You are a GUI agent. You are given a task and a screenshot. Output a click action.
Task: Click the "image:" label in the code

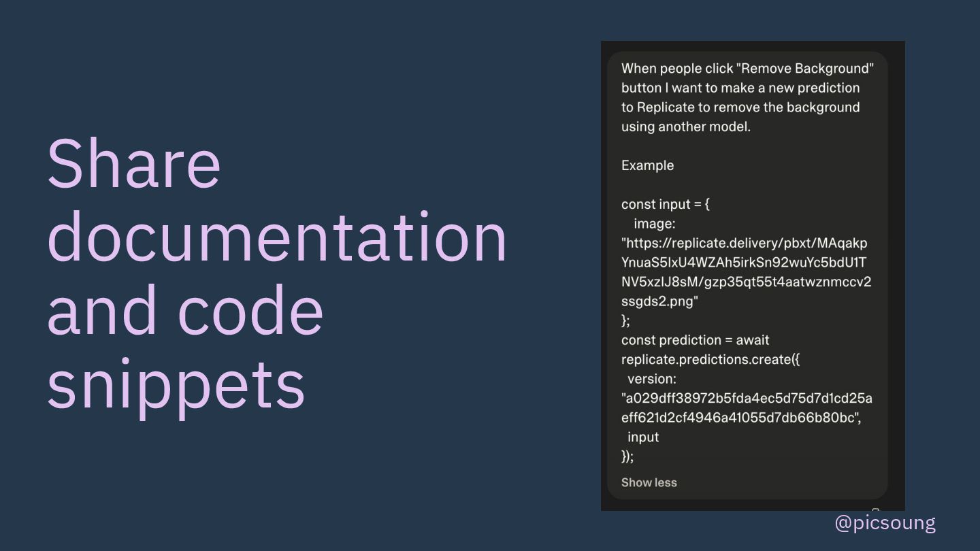click(x=654, y=224)
